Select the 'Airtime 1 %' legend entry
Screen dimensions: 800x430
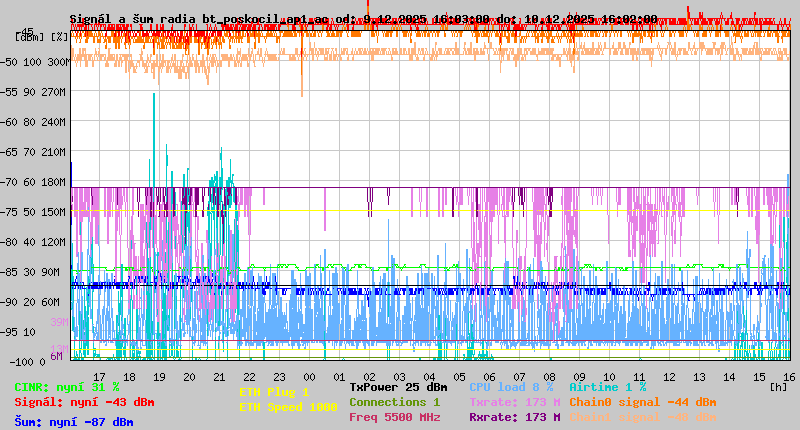click(608, 387)
